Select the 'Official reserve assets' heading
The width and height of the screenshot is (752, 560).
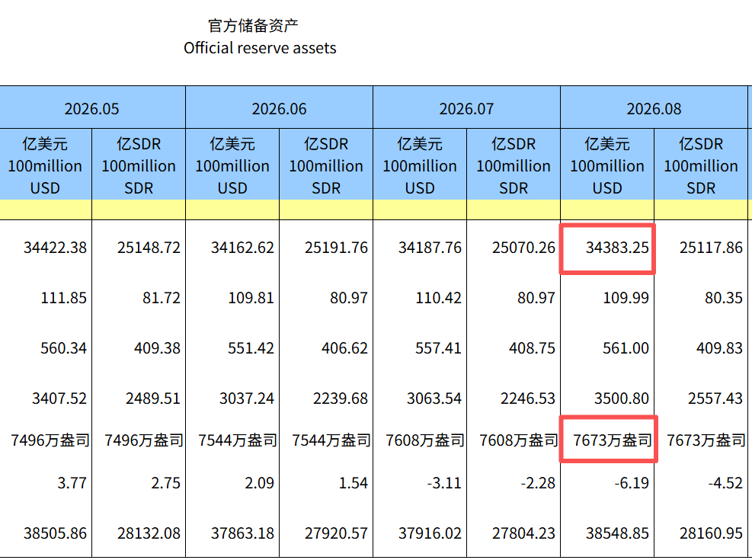[260, 48]
